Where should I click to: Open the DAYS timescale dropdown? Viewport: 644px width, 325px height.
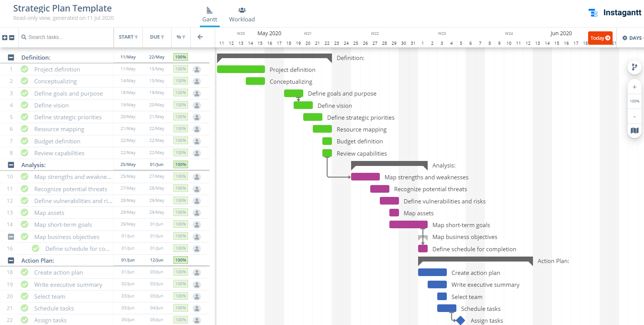633,38
